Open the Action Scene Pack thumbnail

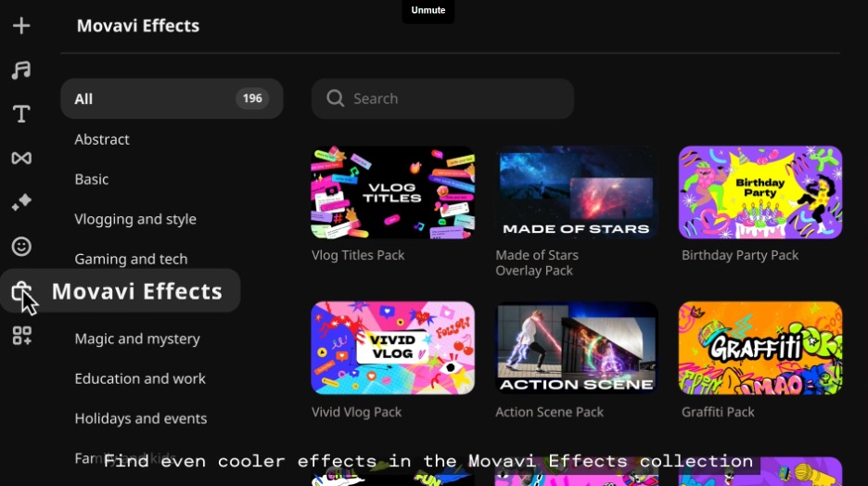coord(576,348)
